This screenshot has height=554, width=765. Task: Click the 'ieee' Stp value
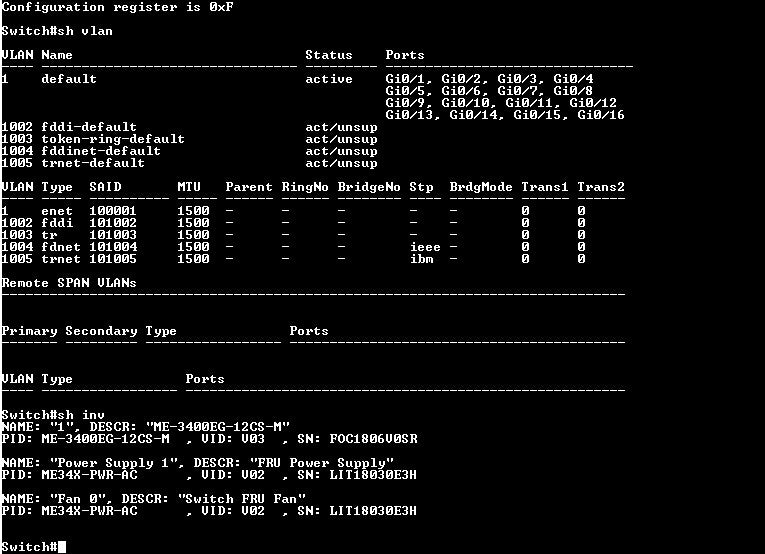click(425, 247)
